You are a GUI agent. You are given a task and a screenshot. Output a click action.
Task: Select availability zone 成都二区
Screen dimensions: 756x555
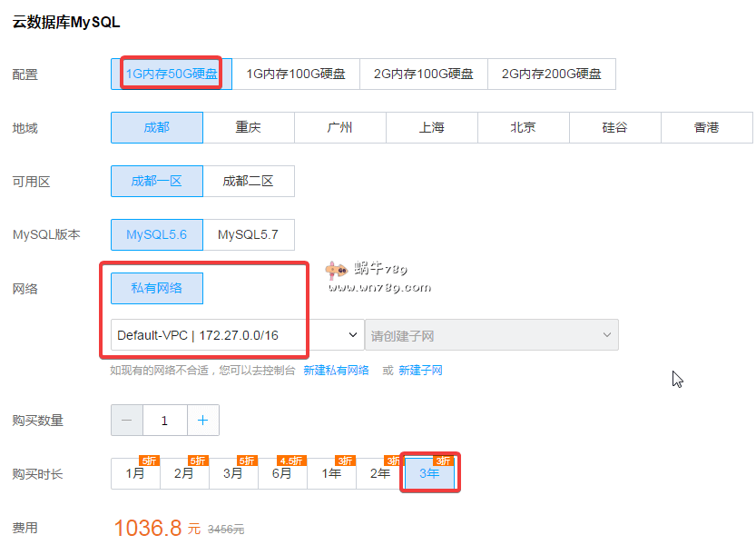248,181
